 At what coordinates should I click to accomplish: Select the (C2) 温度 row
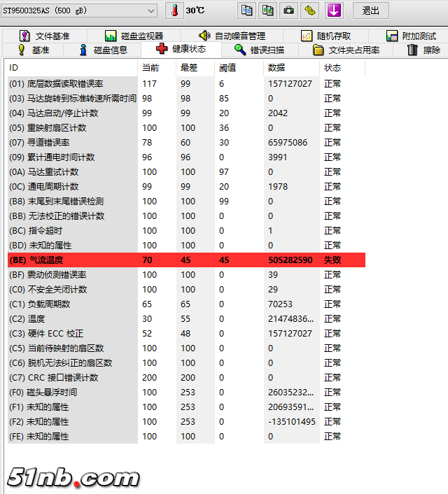point(186,319)
